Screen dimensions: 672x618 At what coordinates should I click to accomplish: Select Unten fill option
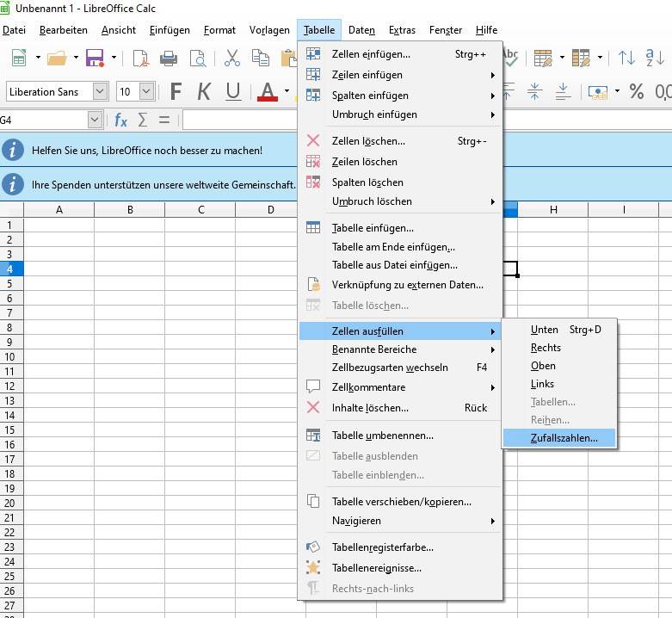pos(559,330)
